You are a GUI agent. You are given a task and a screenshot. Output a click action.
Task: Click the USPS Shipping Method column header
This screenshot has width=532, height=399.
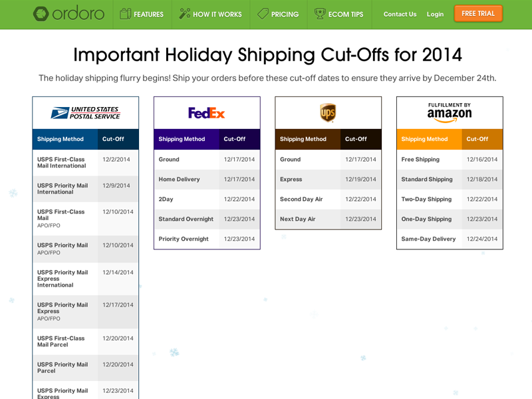(62, 139)
